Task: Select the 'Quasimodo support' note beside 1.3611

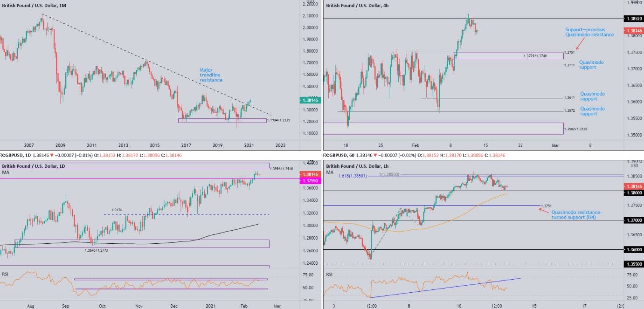Action: pos(592,96)
